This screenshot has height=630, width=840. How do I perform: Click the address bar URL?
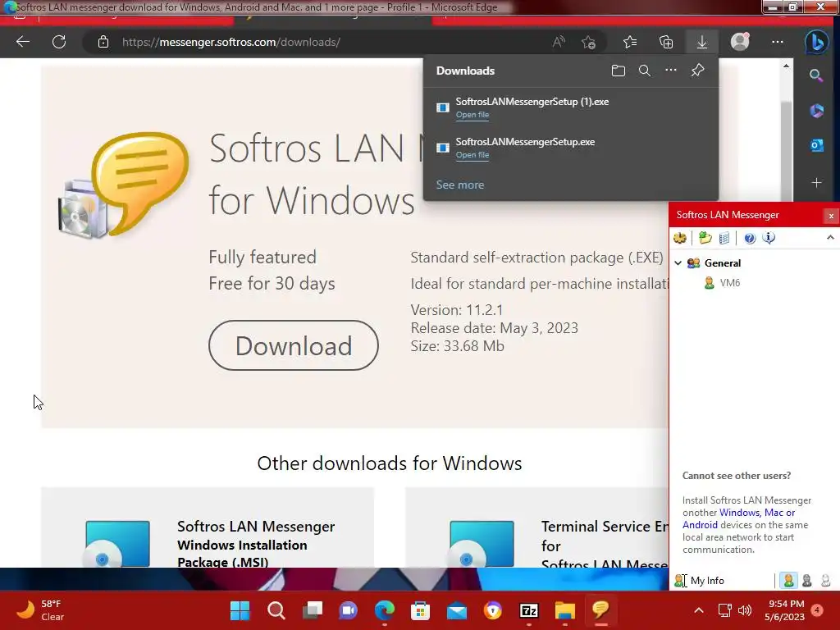[231, 43]
